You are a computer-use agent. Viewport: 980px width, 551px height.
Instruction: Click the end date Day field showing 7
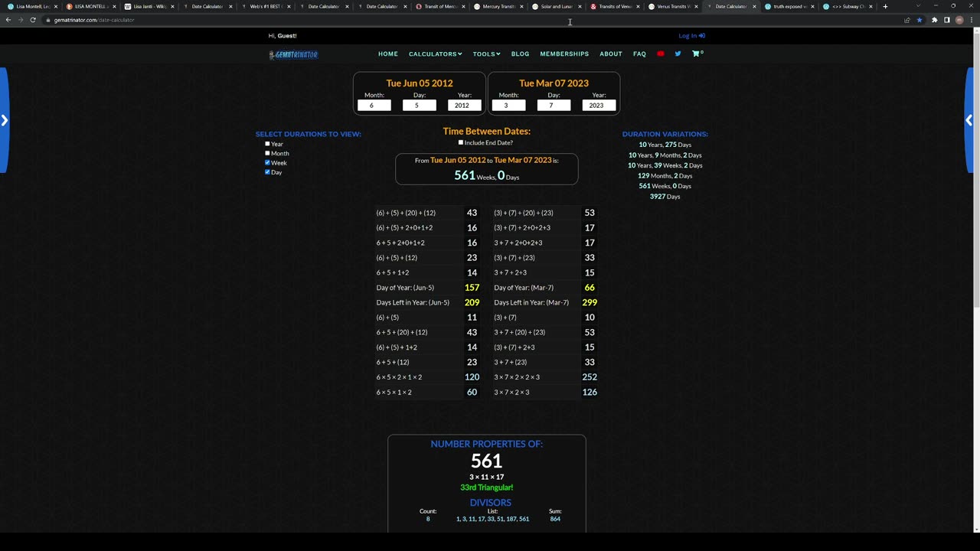[554, 105]
